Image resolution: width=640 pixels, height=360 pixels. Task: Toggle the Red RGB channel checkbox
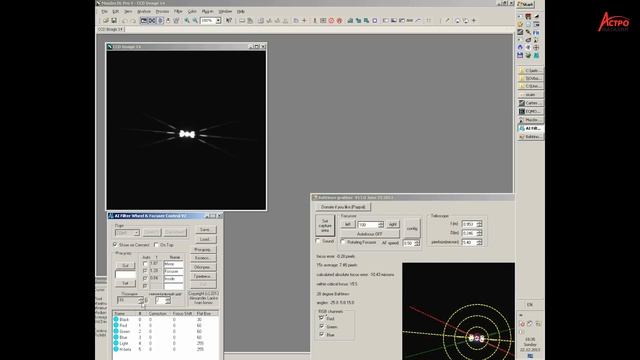click(x=322, y=318)
